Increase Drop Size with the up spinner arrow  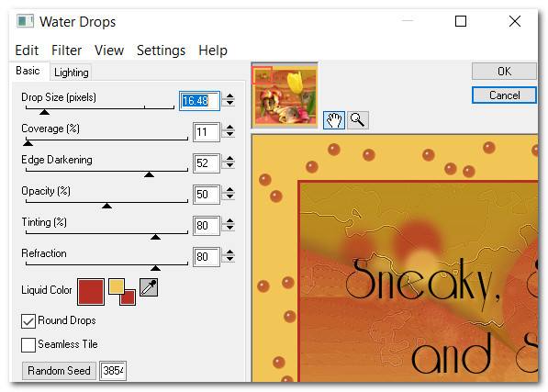[x=229, y=96]
